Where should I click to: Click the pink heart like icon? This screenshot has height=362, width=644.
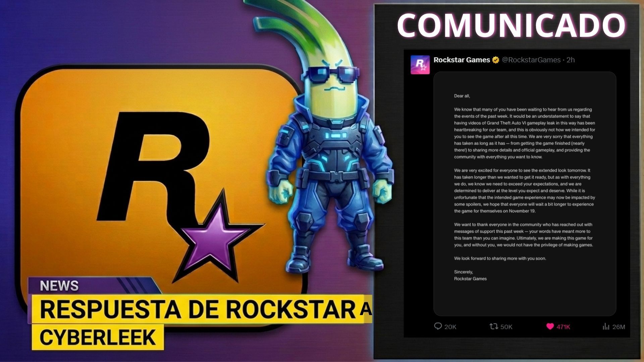point(550,326)
